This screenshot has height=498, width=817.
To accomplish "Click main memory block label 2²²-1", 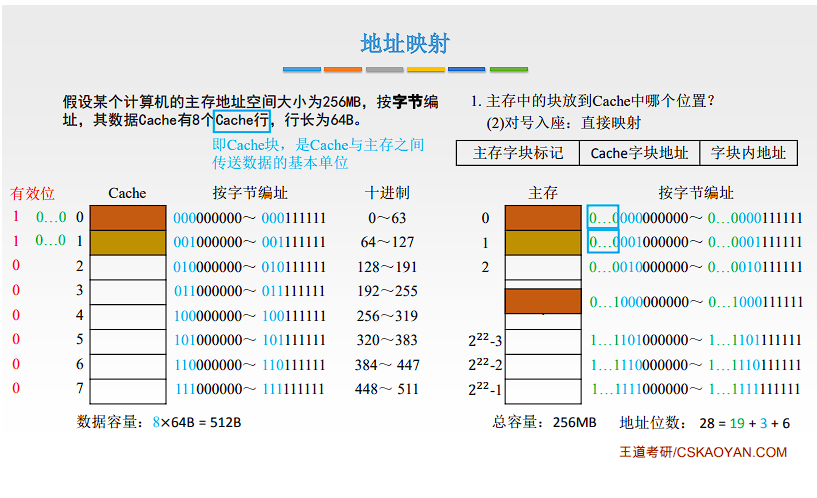I will 485,389.
